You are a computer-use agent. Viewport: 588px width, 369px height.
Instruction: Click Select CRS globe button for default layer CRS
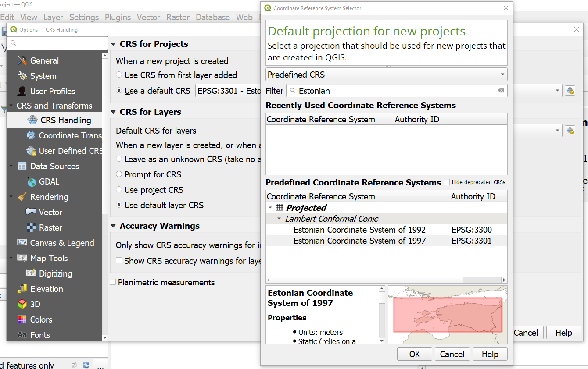[x=570, y=130]
